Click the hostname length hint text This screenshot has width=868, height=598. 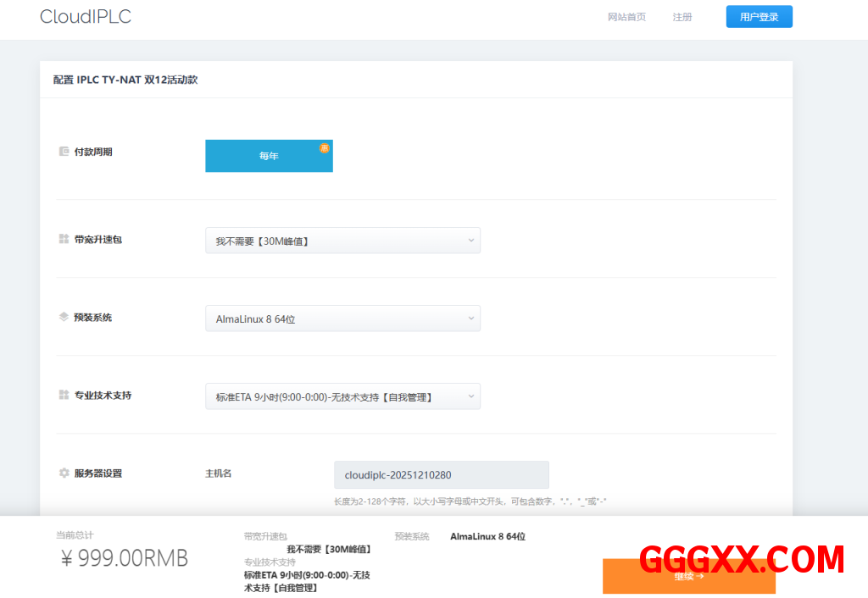(470, 501)
